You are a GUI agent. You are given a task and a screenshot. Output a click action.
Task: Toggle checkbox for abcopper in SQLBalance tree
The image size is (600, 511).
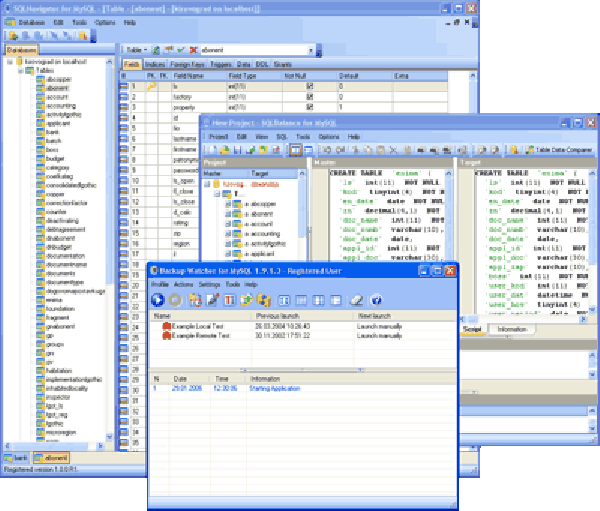click(x=228, y=204)
